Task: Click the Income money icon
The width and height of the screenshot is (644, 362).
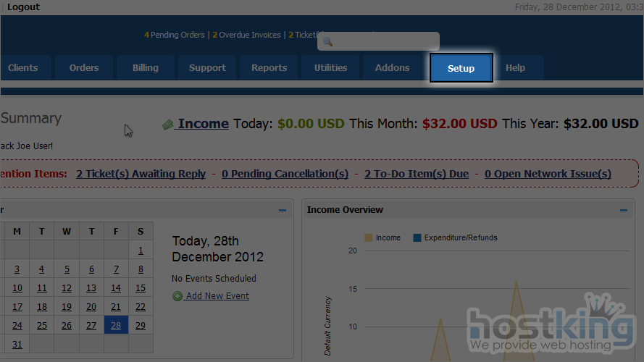Action: tap(168, 125)
